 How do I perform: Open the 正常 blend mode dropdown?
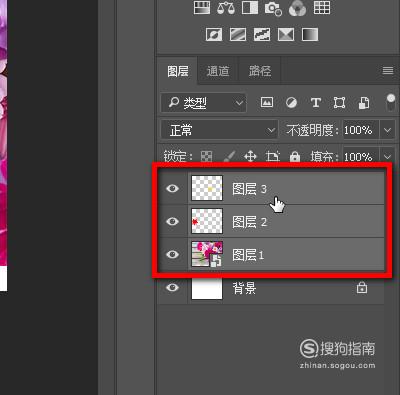click(219, 130)
